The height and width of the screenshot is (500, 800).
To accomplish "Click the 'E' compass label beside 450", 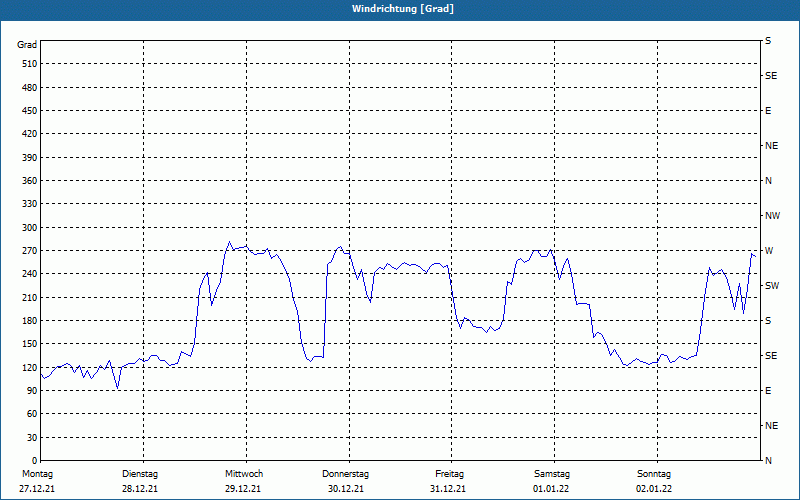I will pos(768,111).
